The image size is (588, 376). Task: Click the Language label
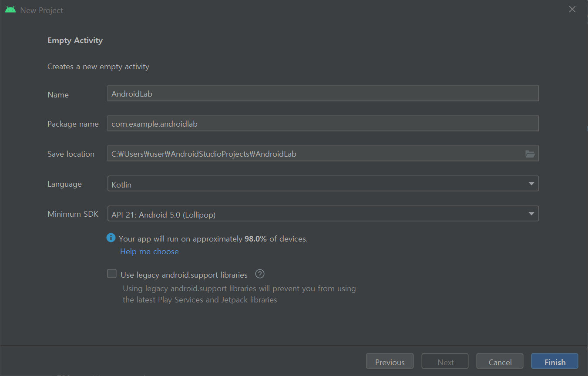click(64, 184)
